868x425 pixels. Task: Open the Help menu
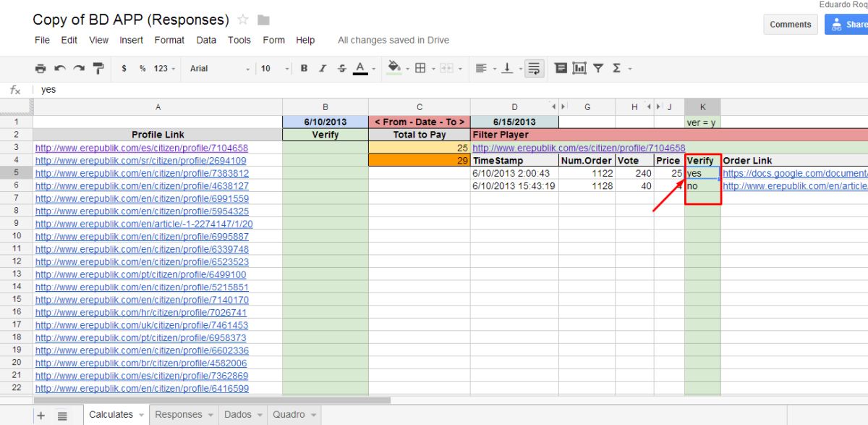pyautogui.click(x=305, y=40)
